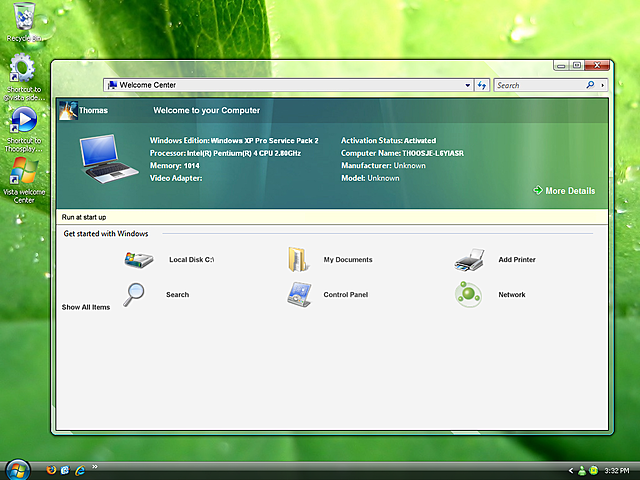Viewport: 640px width, 480px height.
Task: Click Show All Items
Action: click(86, 307)
